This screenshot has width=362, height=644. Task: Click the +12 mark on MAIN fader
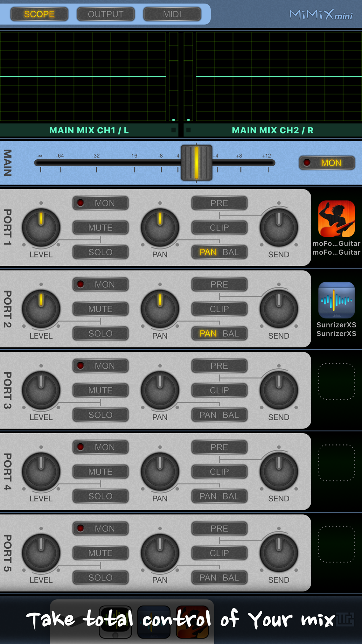pyautogui.click(x=267, y=156)
